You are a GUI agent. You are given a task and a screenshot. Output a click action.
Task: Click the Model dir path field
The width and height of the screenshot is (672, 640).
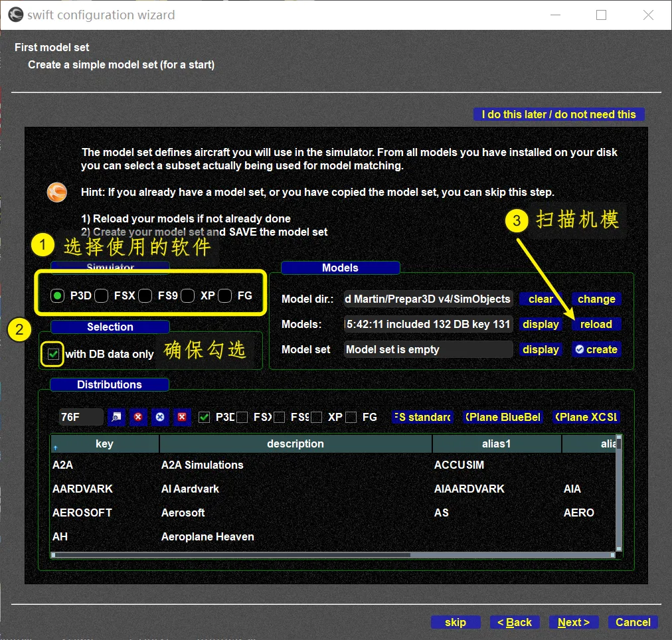[428, 299]
